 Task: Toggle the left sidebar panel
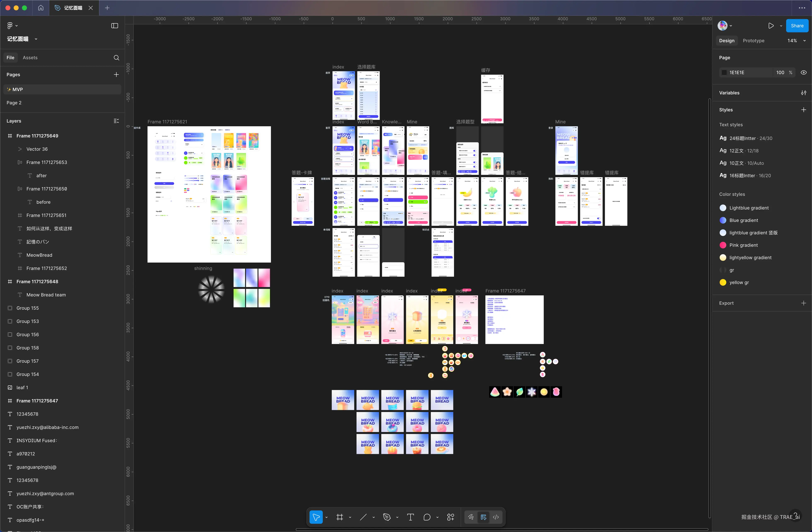point(115,26)
